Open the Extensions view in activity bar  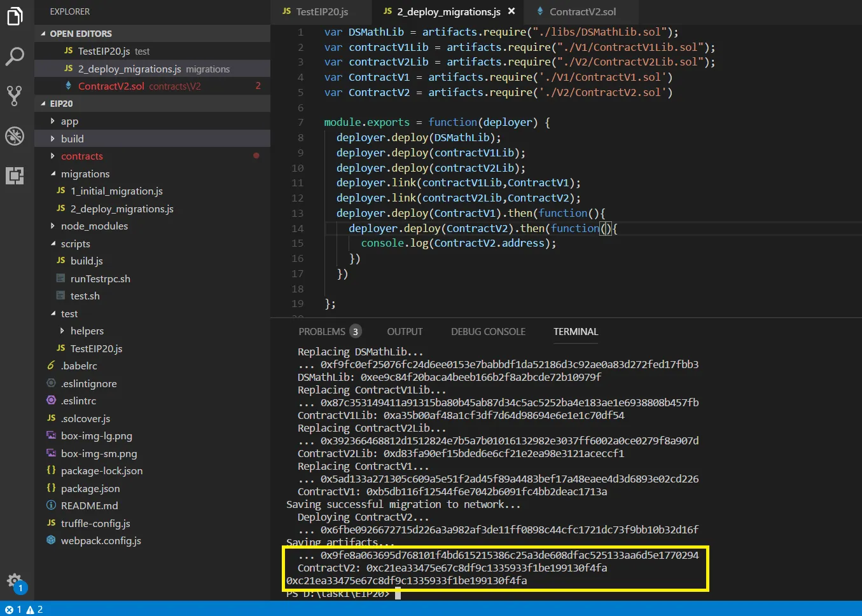15,175
